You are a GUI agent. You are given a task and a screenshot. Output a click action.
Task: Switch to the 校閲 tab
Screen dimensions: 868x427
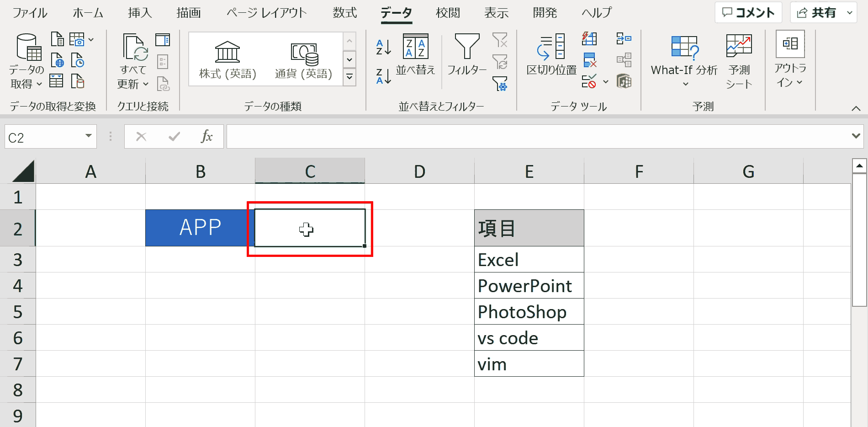[448, 13]
